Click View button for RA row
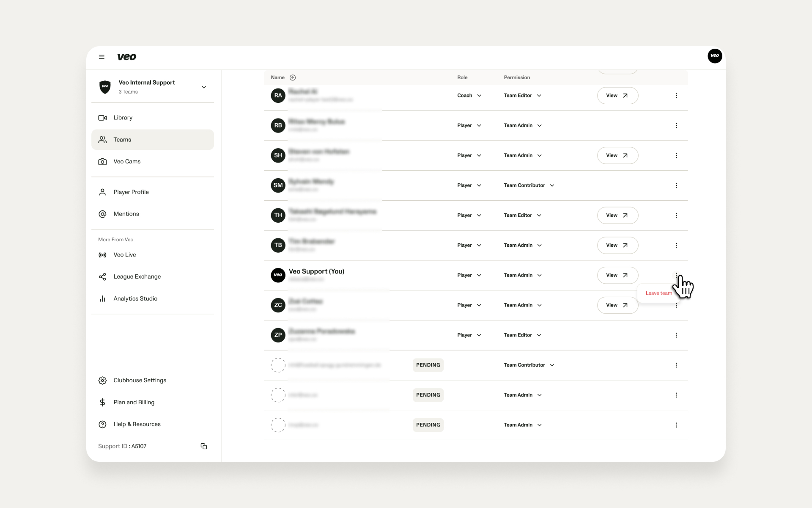The height and width of the screenshot is (508, 812). pos(617,96)
